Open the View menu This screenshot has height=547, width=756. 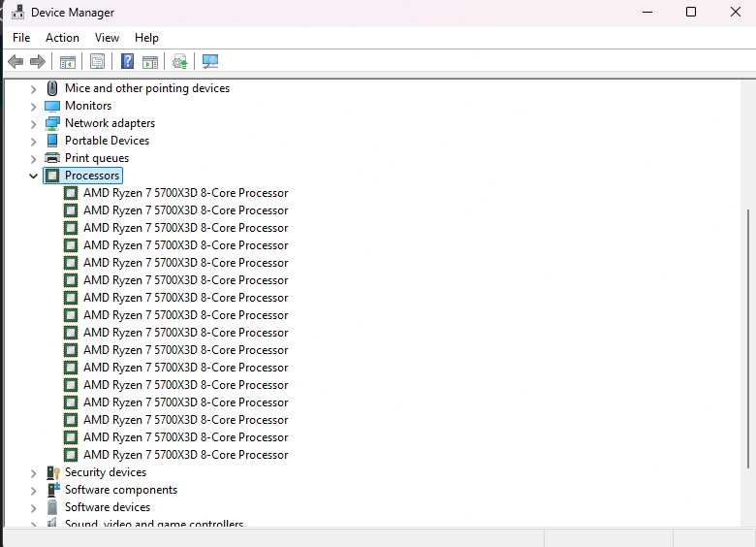click(x=107, y=38)
